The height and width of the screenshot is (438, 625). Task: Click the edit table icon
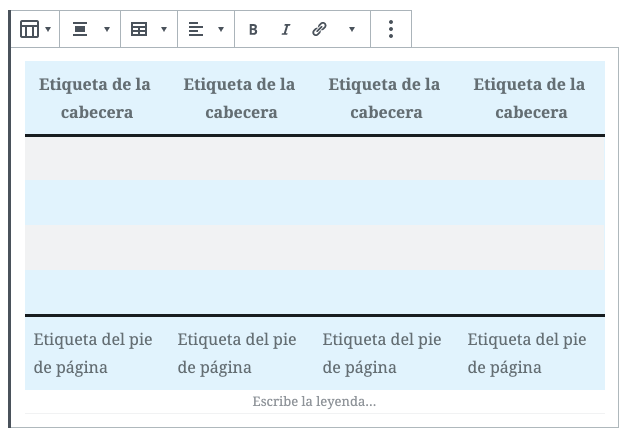(x=139, y=30)
